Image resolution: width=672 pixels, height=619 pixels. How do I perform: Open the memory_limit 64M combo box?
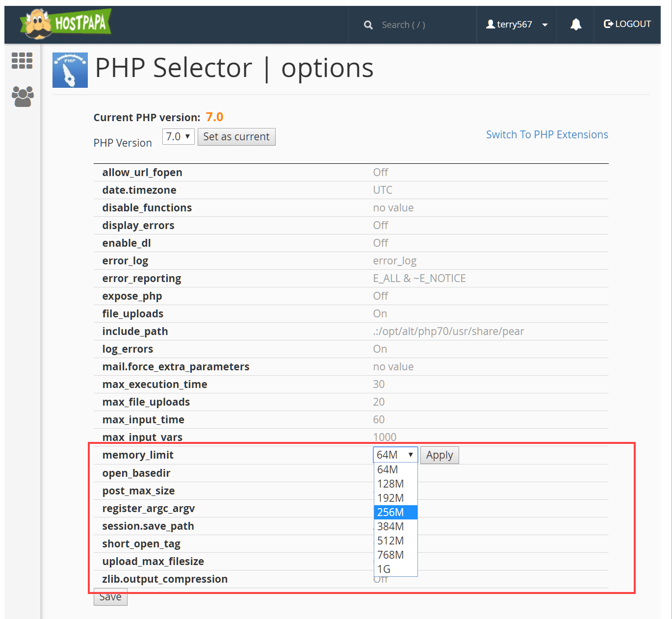pos(395,455)
